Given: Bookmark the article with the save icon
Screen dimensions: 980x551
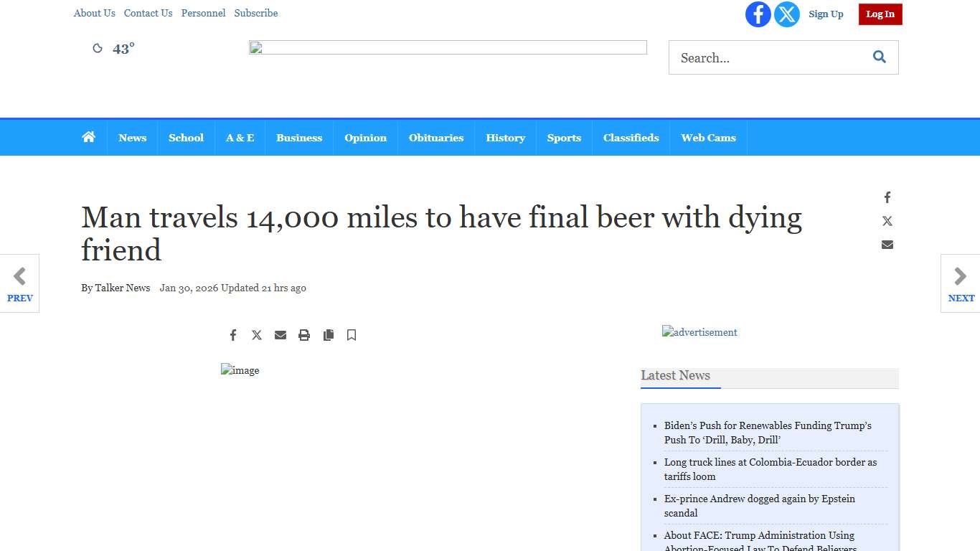Looking at the screenshot, I should point(352,335).
